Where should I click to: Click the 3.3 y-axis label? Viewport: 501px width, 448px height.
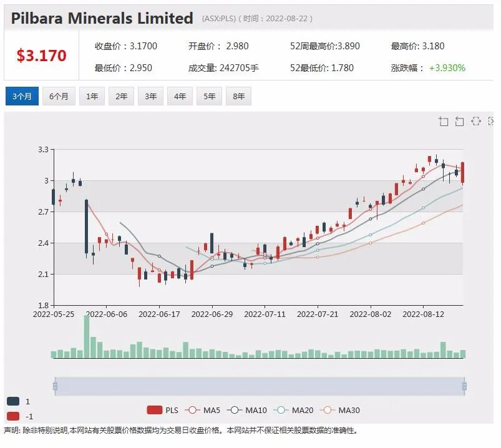pos(44,150)
